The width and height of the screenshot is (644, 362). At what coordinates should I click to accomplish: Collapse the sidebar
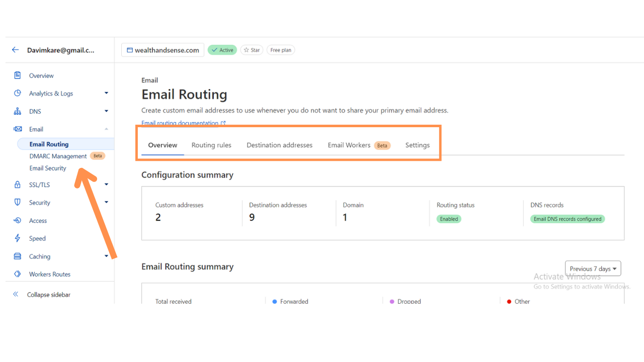click(49, 294)
